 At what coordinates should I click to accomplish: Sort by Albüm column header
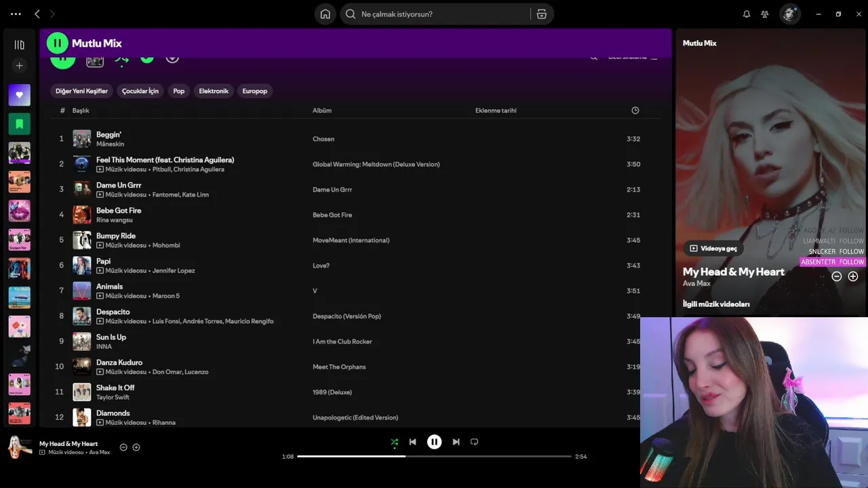click(x=322, y=110)
